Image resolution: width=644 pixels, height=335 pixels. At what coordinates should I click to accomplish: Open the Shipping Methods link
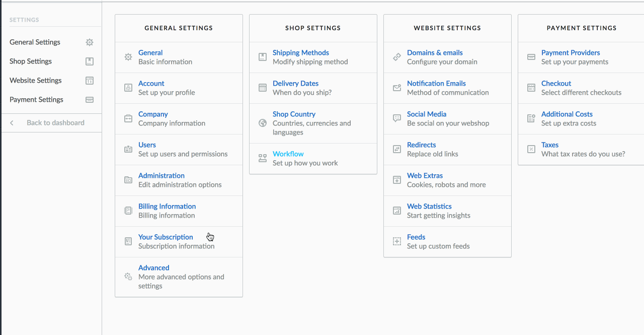coord(301,53)
